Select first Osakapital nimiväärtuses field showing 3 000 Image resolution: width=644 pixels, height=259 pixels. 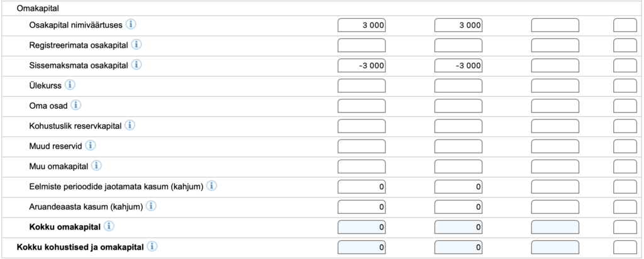pyautogui.click(x=362, y=25)
